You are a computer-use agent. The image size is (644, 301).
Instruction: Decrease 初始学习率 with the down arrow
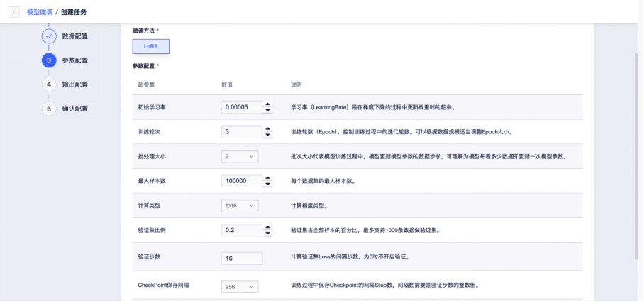coord(268,110)
